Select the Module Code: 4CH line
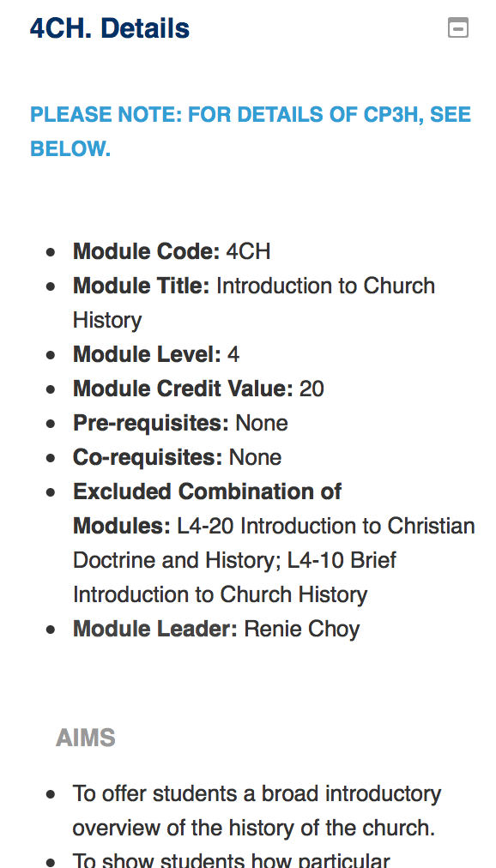 172,251
